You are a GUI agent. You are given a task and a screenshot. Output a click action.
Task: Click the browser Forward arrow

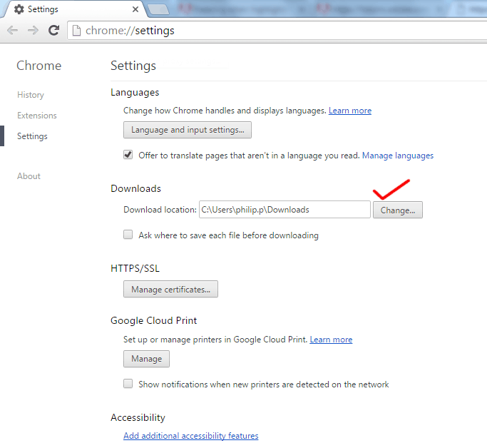33,31
